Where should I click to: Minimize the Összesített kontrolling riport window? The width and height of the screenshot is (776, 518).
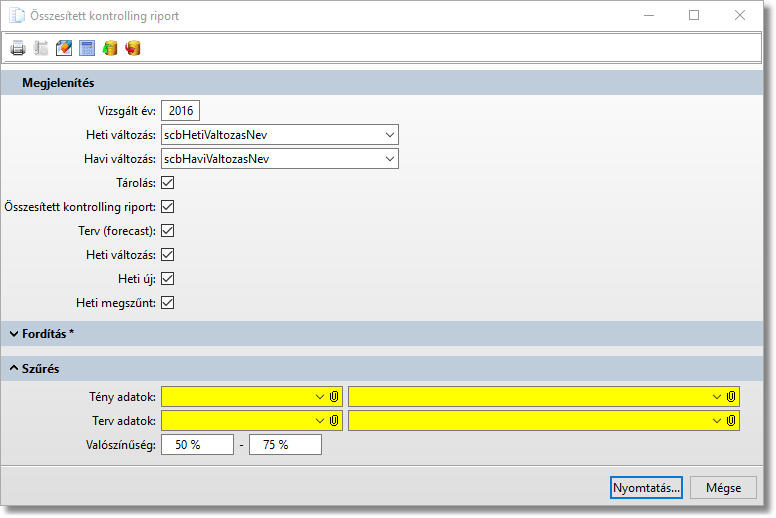(x=649, y=15)
